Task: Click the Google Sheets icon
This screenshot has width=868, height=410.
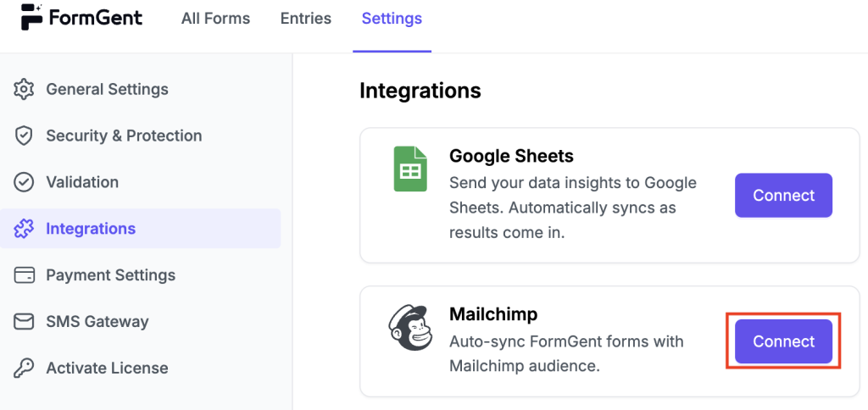Action: (410, 169)
